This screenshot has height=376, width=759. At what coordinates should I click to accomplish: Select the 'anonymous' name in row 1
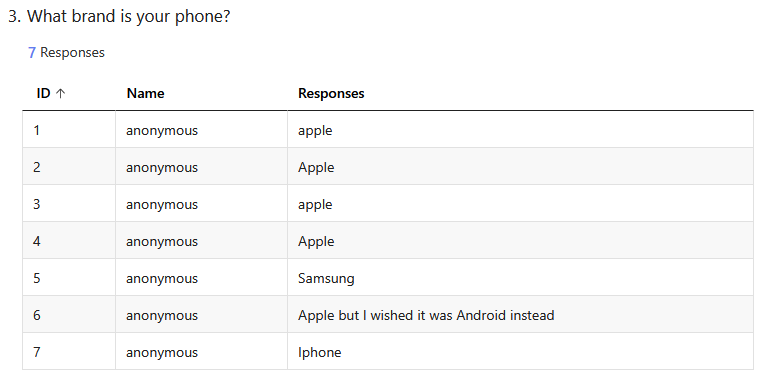pyautogui.click(x=162, y=130)
